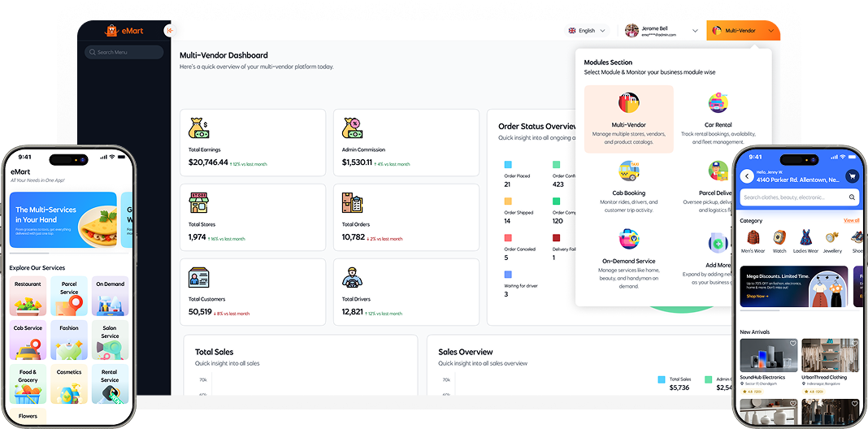Viewport: 868px width, 429px height.
Task: Click the View all category link
Action: click(851, 220)
